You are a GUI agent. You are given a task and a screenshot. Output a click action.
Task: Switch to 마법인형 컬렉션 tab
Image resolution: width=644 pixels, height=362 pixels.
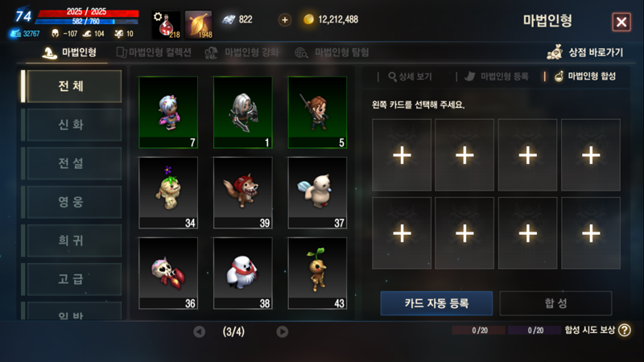point(154,52)
